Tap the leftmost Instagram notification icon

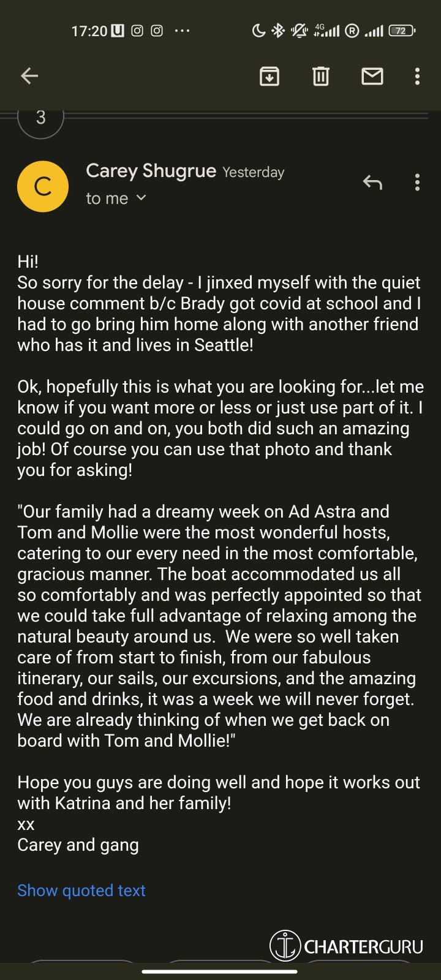pyautogui.click(x=137, y=31)
